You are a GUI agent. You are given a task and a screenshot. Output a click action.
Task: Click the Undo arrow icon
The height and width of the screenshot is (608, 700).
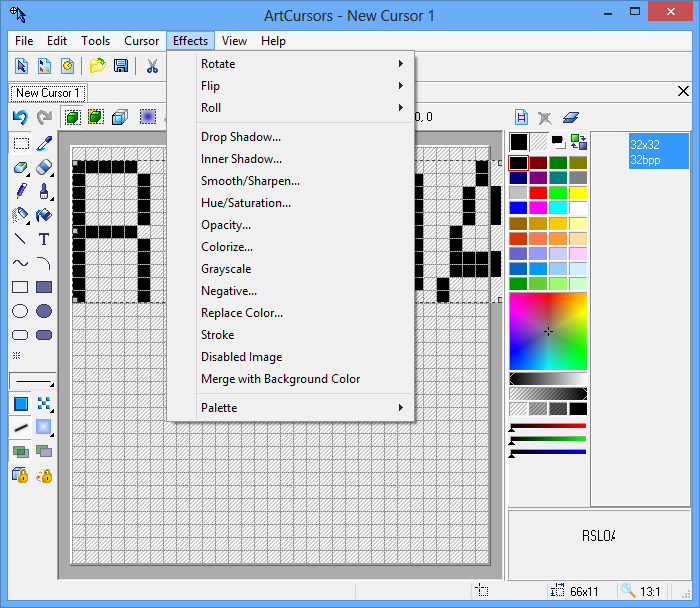[21, 117]
